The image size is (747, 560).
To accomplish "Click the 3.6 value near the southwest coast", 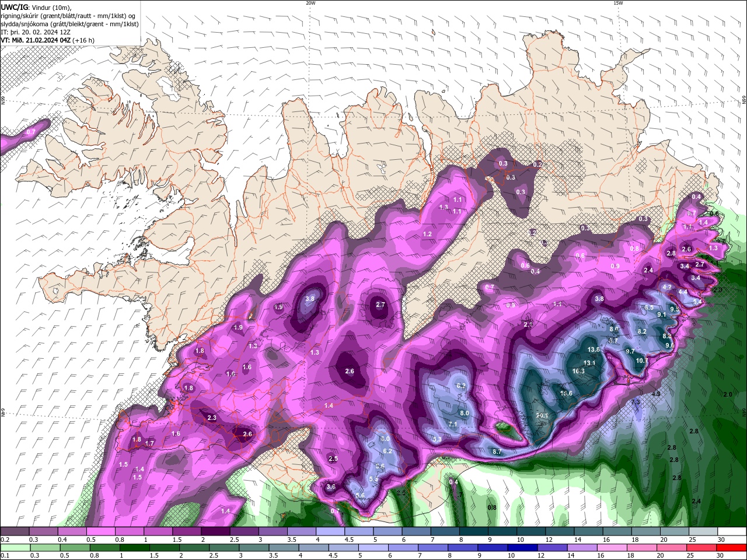I will coord(331,487).
